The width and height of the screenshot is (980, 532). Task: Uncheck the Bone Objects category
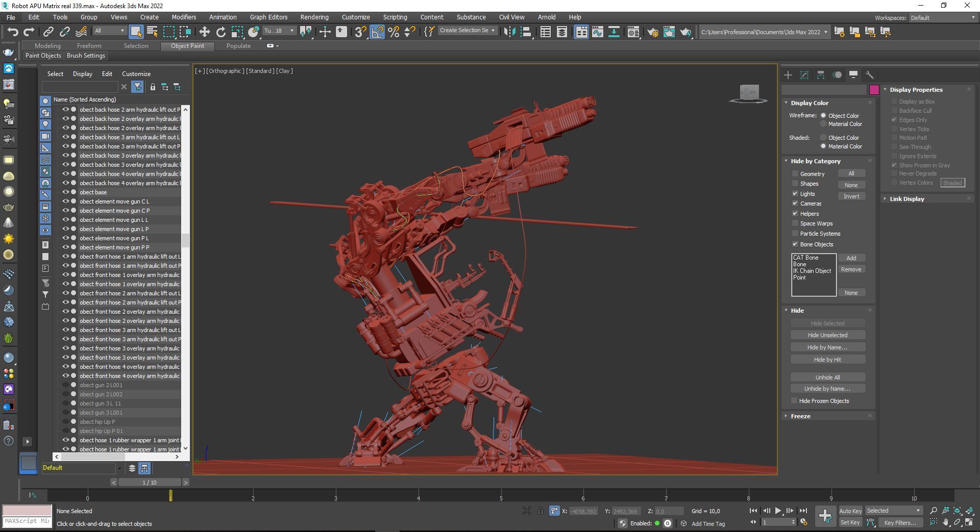click(795, 244)
